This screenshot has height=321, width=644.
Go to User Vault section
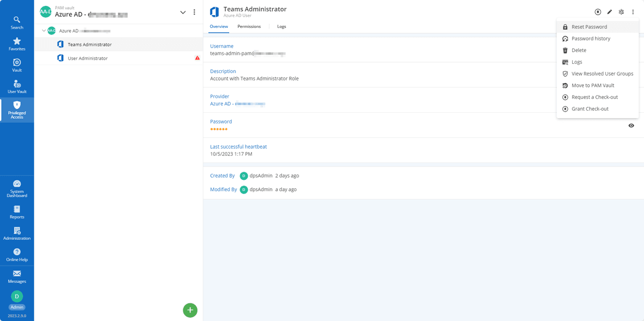coord(17,86)
